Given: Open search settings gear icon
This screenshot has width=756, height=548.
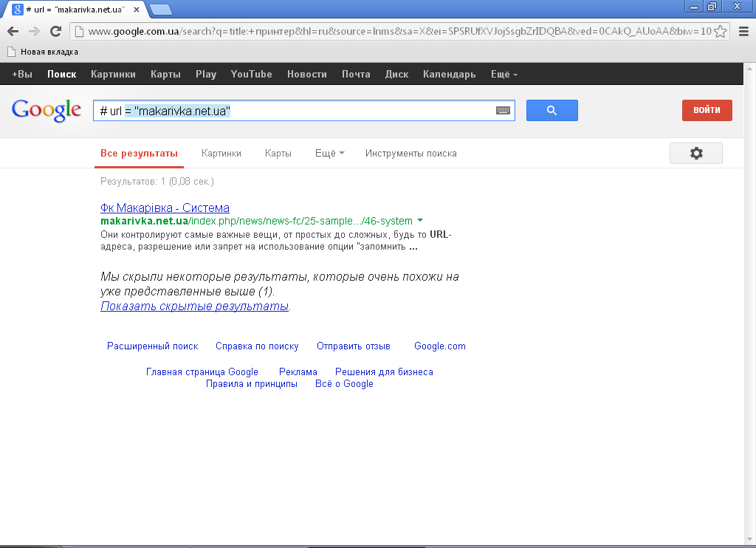Looking at the screenshot, I should [696, 154].
